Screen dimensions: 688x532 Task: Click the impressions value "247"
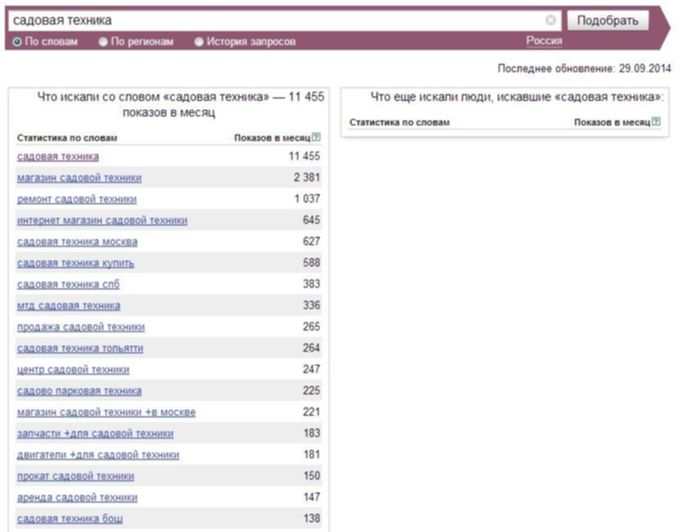(x=311, y=369)
